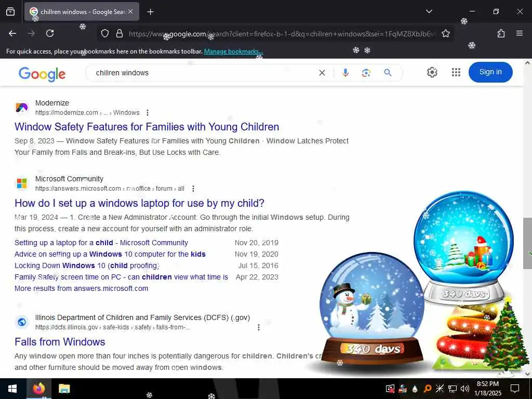The height and width of the screenshot is (399, 532).
Task: Open Firefox extensions puzzle icon
Action: click(x=501, y=33)
